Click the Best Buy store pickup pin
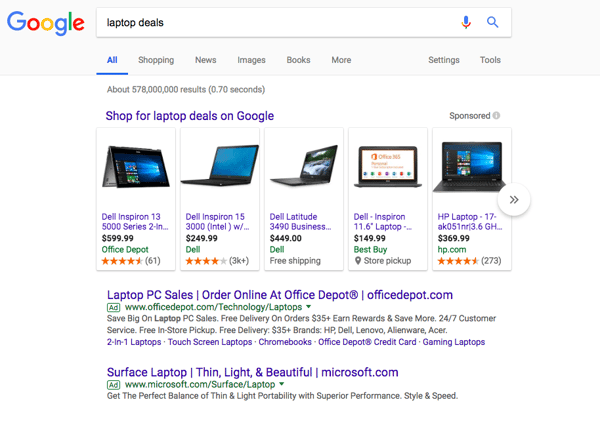 click(x=358, y=261)
